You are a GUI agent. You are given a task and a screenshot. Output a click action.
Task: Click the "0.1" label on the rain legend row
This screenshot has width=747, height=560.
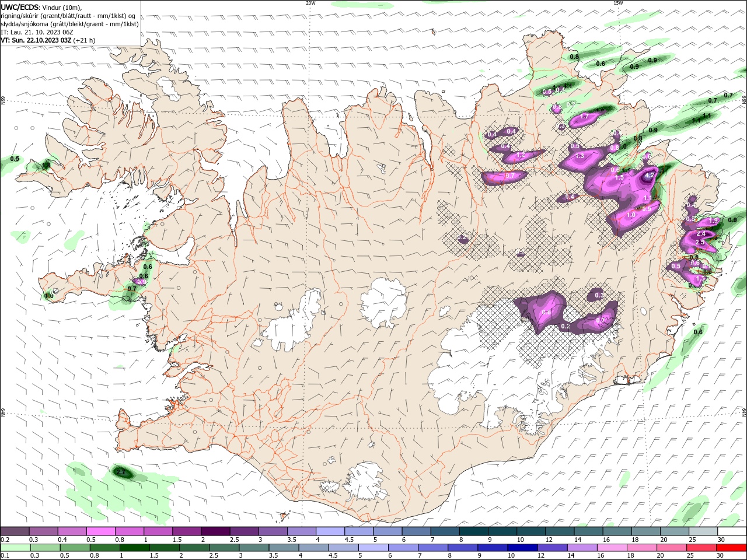pos(5,556)
